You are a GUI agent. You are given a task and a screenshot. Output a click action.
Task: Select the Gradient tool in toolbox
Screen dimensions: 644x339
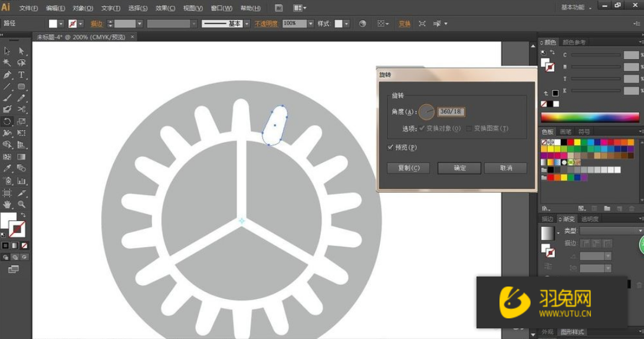(21, 157)
